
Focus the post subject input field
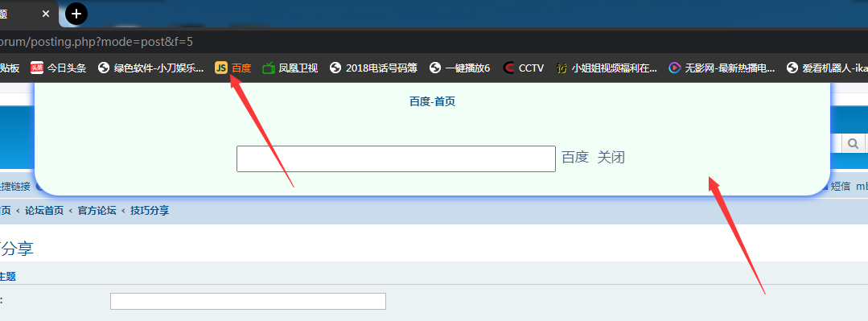248,301
